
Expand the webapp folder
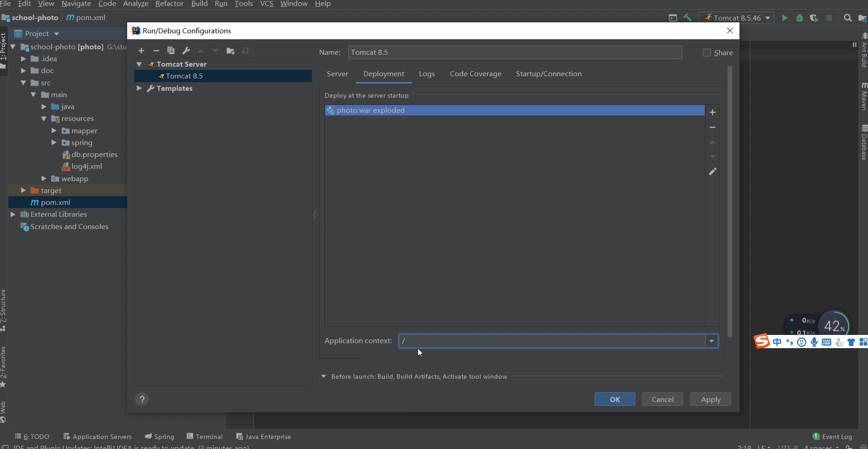(44, 178)
